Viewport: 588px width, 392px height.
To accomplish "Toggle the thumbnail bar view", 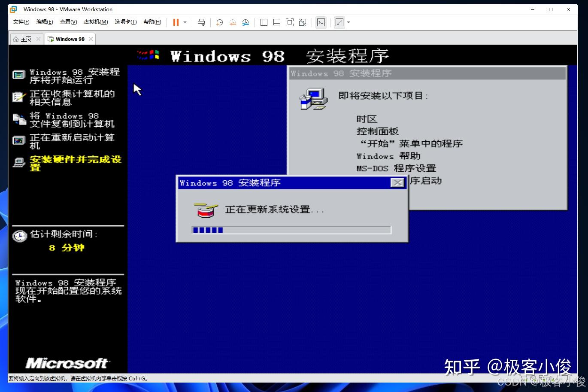I will click(277, 22).
